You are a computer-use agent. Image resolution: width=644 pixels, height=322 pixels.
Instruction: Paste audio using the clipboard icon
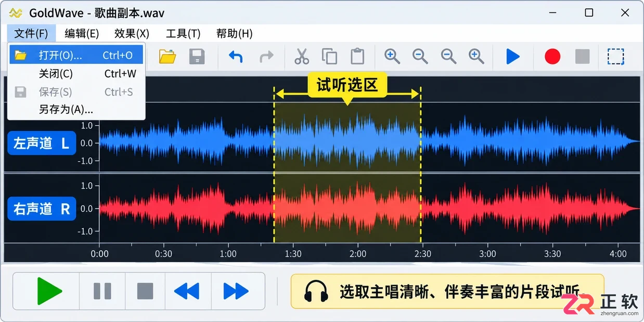point(357,56)
